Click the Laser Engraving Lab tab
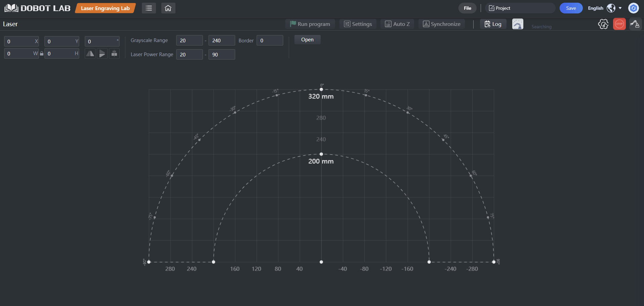This screenshot has width=644, height=306. tap(105, 8)
